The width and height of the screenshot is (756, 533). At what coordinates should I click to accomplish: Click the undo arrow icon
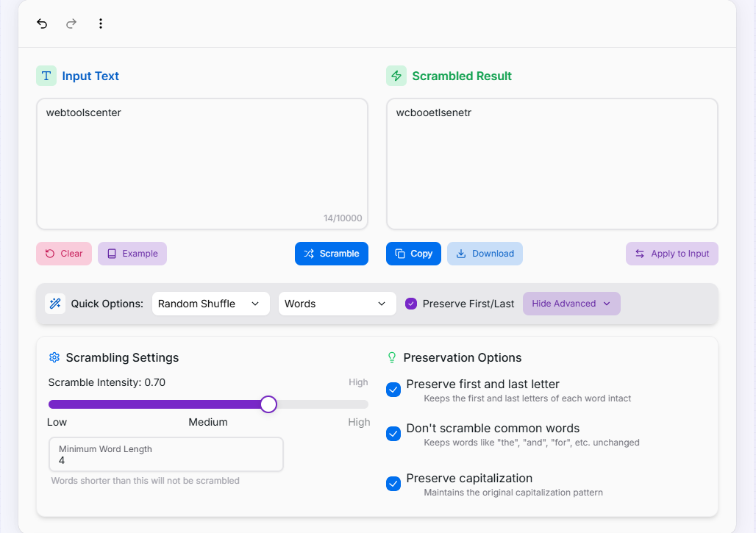tap(42, 24)
